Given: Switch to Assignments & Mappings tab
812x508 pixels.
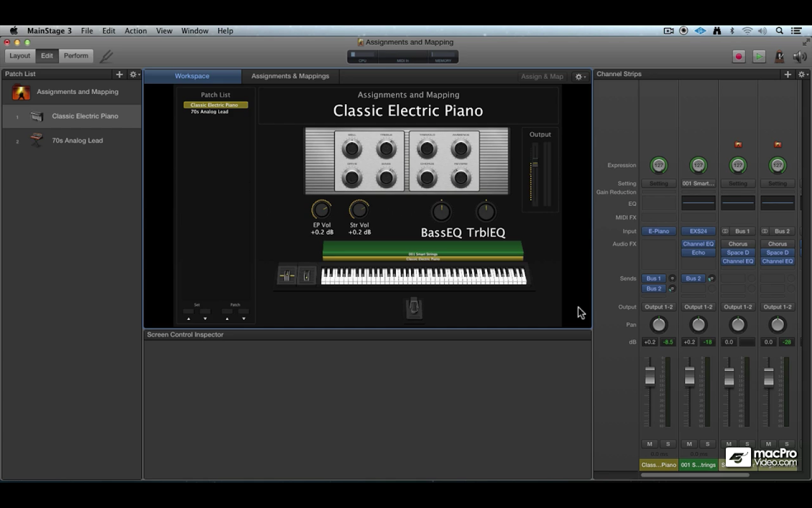Looking at the screenshot, I should click(x=290, y=76).
